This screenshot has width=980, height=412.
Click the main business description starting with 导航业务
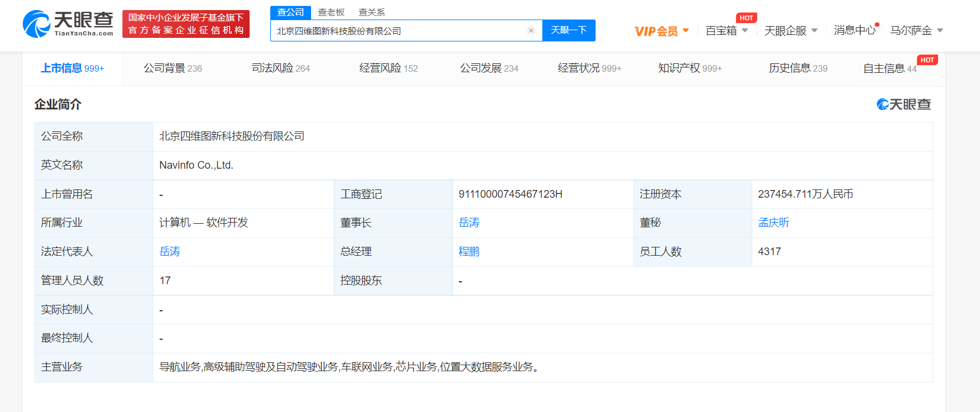[x=349, y=367]
